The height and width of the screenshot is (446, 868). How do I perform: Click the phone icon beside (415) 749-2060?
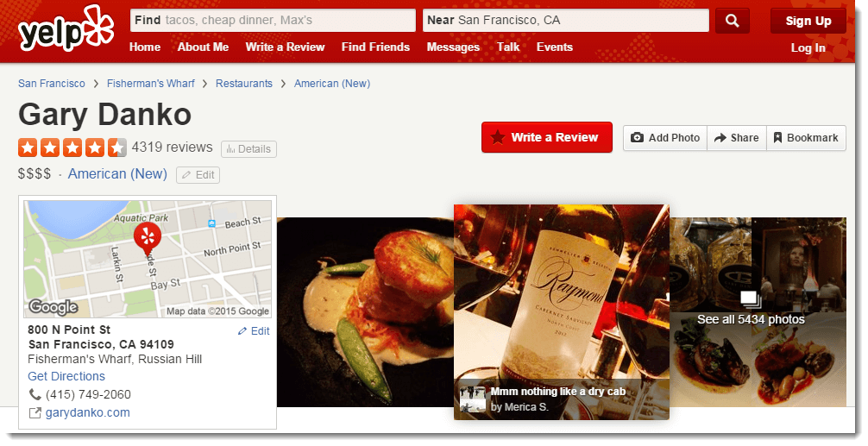tap(35, 394)
